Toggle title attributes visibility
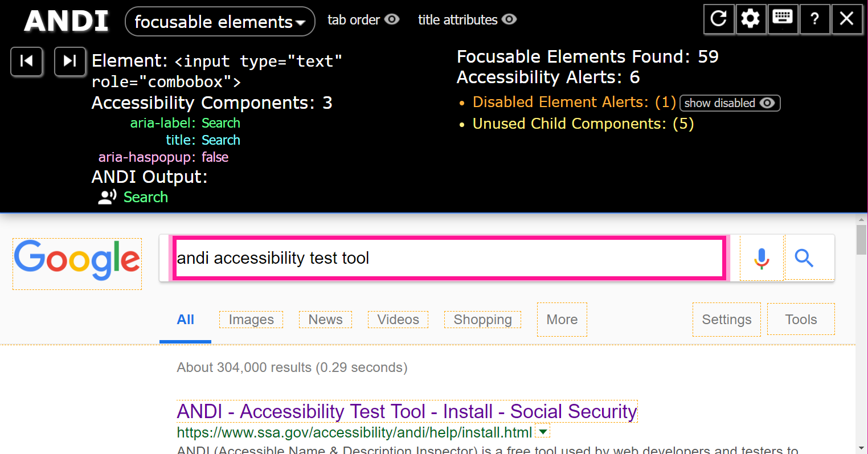 coord(467,20)
